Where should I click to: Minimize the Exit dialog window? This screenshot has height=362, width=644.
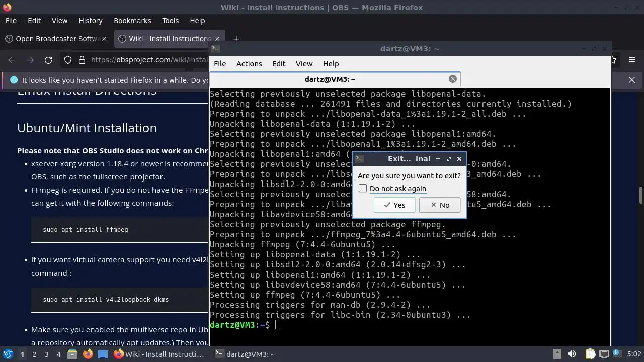tap(438, 159)
